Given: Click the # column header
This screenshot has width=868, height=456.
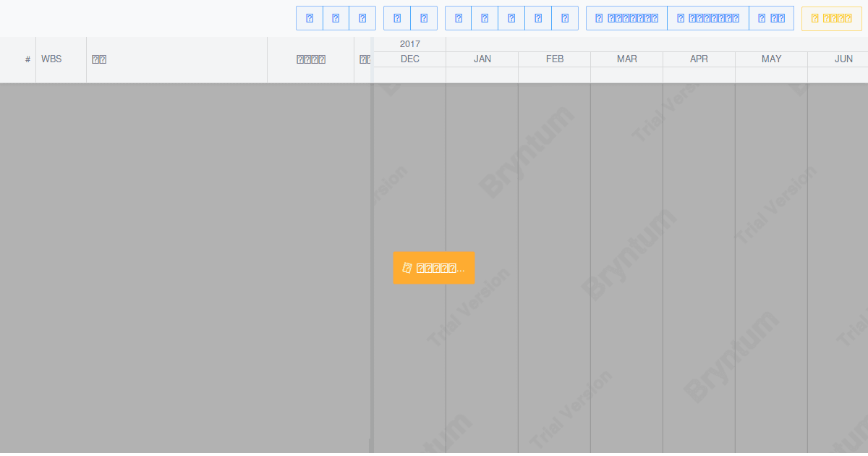Looking at the screenshot, I should (x=27, y=59).
